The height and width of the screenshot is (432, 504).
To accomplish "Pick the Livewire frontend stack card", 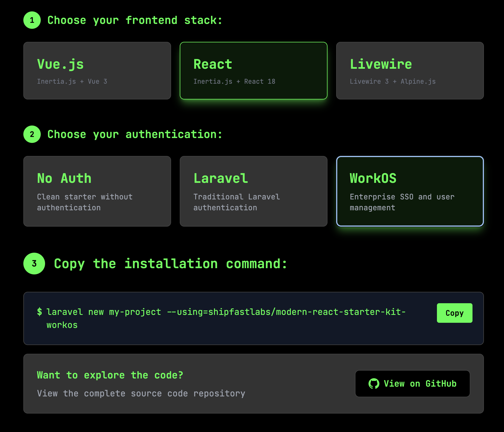I will (410, 71).
